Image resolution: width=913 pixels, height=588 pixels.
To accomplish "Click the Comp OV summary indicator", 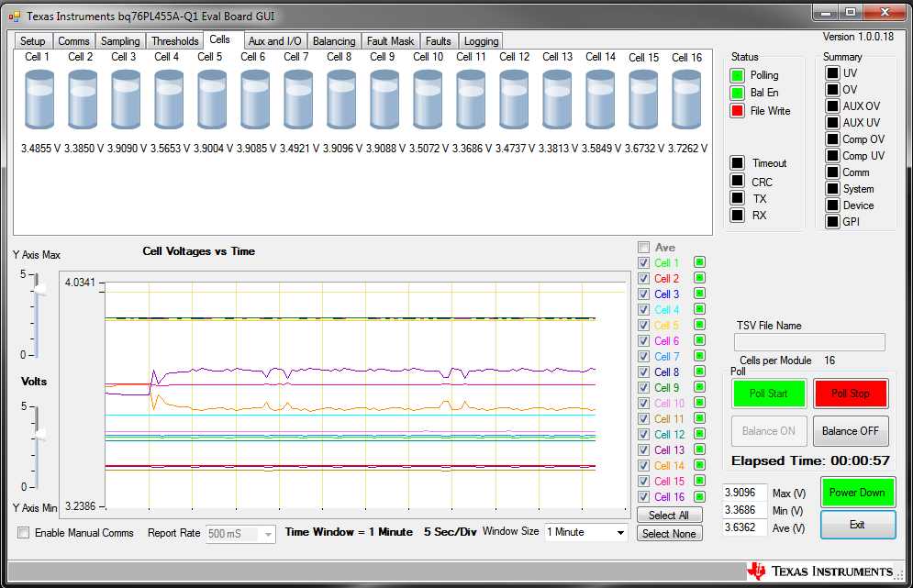I will [x=832, y=139].
